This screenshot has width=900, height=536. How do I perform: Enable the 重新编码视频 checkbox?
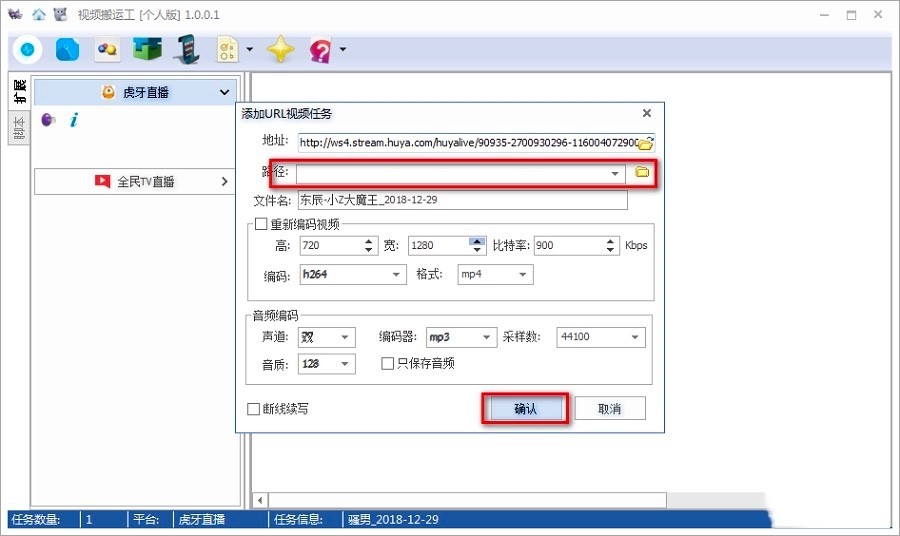tap(261, 224)
